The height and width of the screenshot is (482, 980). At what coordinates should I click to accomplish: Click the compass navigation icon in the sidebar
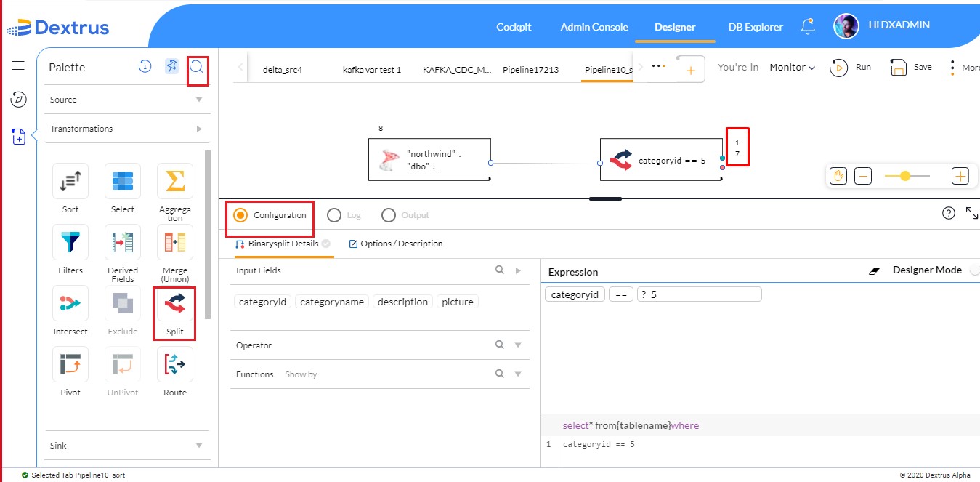(19, 99)
